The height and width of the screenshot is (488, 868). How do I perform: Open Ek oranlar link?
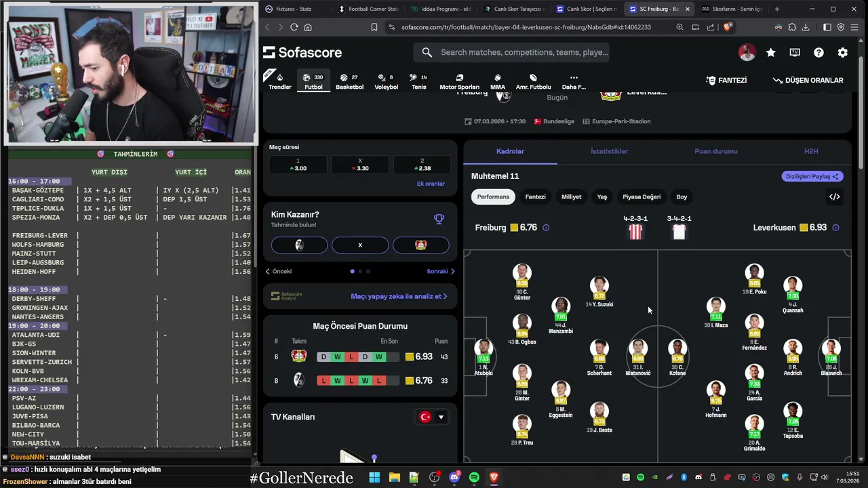(x=431, y=184)
